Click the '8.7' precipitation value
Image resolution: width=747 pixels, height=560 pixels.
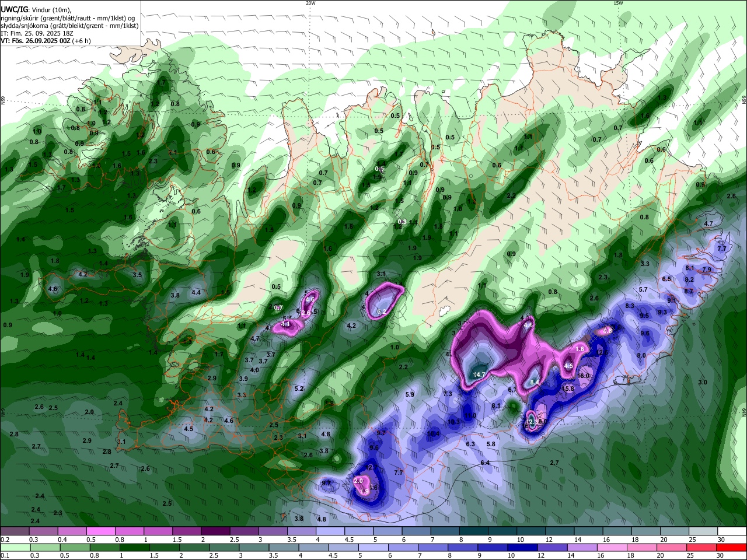[689, 291]
